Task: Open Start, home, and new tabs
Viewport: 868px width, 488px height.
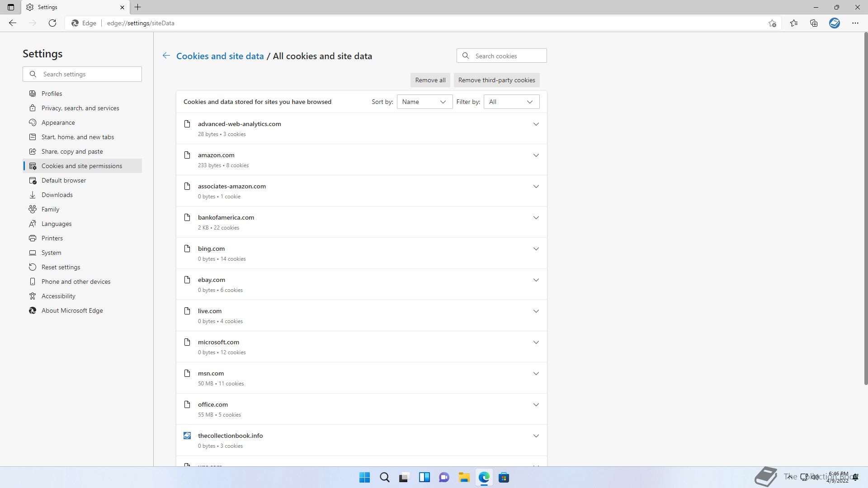Action: pos(82,137)
